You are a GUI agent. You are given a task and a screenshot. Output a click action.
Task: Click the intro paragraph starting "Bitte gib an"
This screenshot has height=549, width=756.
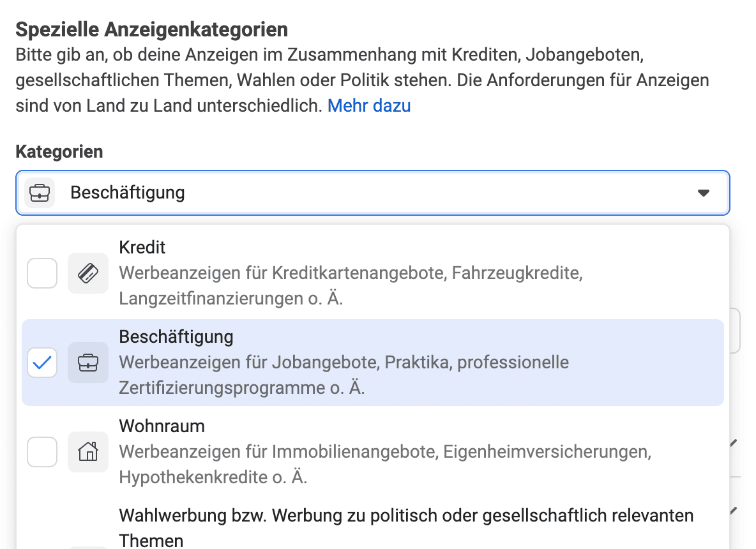pos(361,80)
